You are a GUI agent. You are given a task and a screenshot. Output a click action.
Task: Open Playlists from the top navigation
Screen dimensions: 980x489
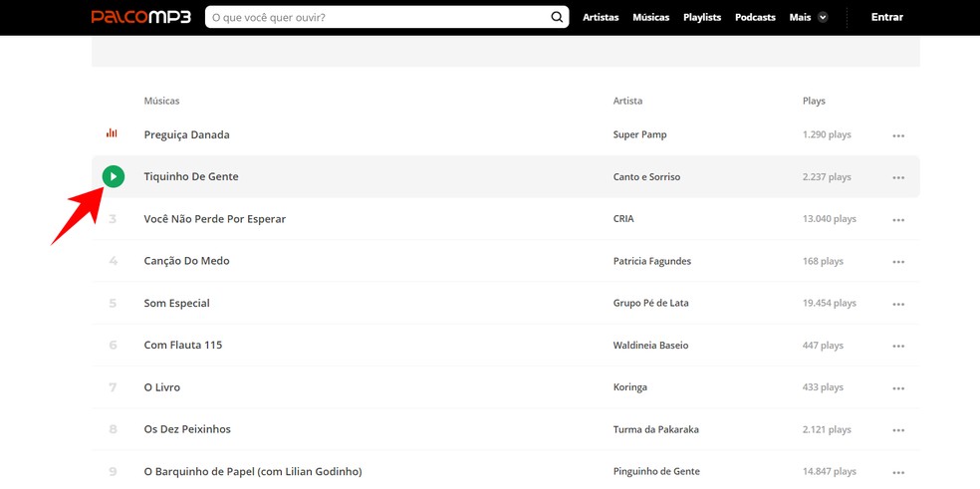(702, 17)
